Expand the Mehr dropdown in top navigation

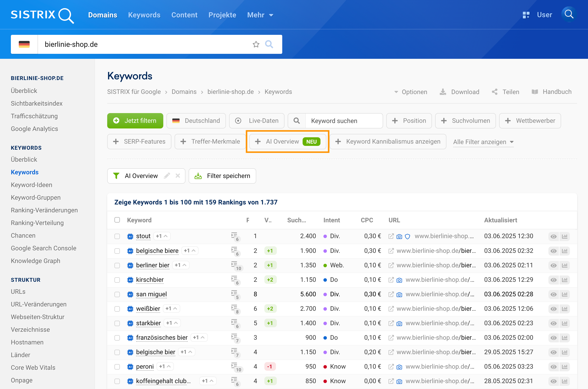coord(260,15)
